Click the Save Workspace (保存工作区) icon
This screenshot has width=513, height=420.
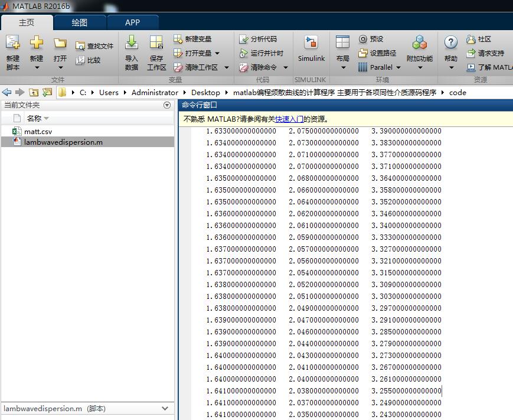tap(156, 43)
